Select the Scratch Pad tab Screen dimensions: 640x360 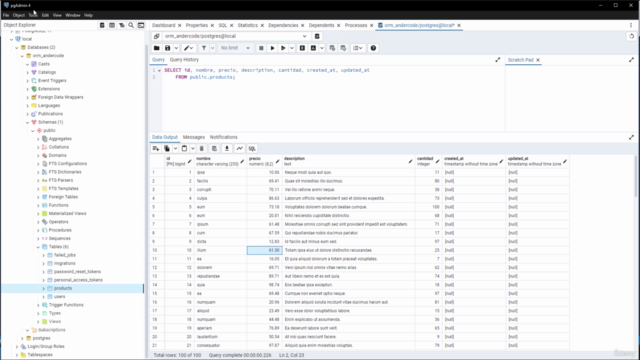tap(520, 60)
